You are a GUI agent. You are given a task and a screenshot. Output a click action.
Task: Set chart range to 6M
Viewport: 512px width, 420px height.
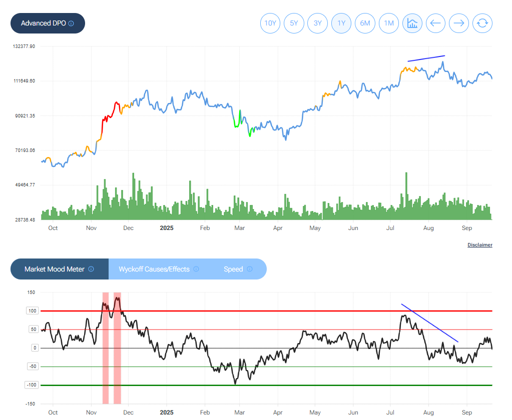click(365, 23)
